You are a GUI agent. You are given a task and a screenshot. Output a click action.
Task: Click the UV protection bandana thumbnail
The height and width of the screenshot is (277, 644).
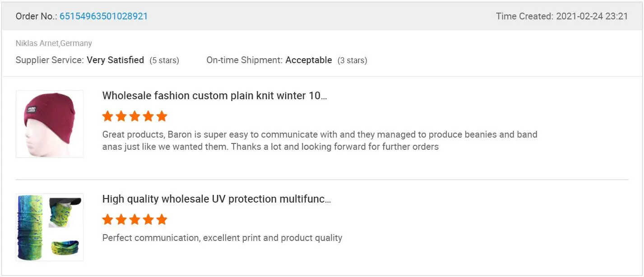[50, 227]
